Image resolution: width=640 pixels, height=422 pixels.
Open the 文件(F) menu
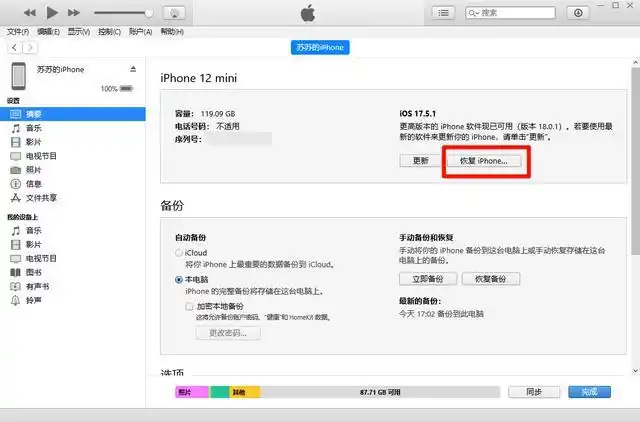click(18, 32)
